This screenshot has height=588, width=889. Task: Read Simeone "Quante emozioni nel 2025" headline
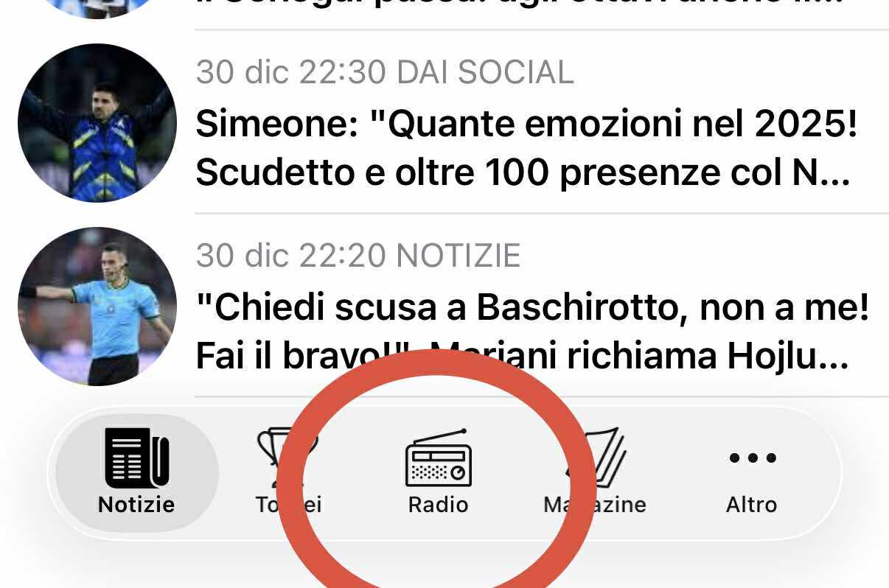[x=526, y=150]
